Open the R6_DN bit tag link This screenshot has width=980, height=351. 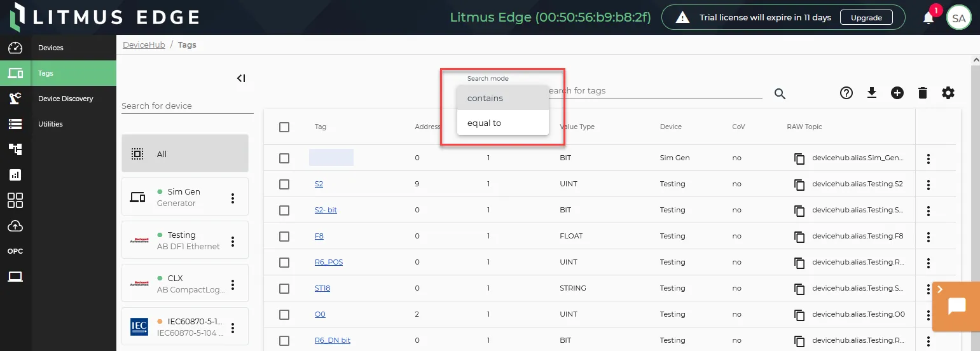[x=333, y=340]
